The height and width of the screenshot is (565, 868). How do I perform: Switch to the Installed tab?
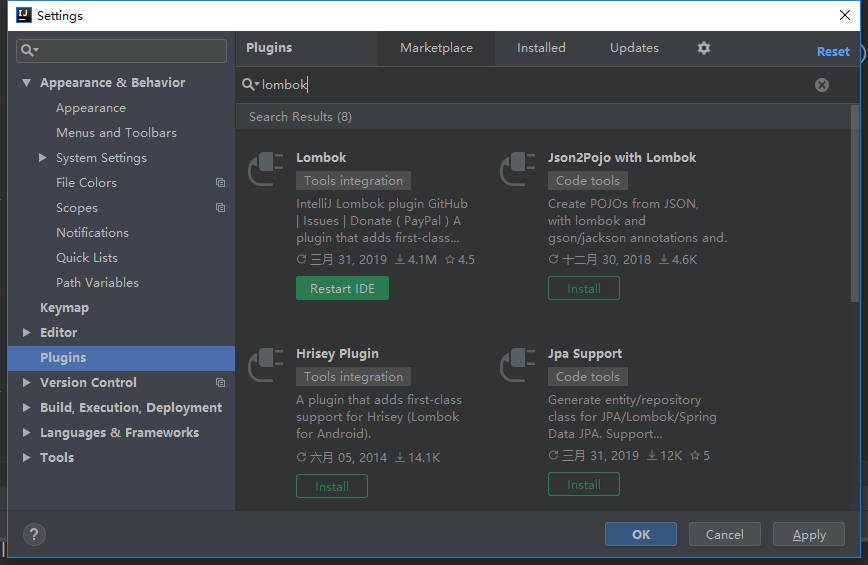pos(541,48)
